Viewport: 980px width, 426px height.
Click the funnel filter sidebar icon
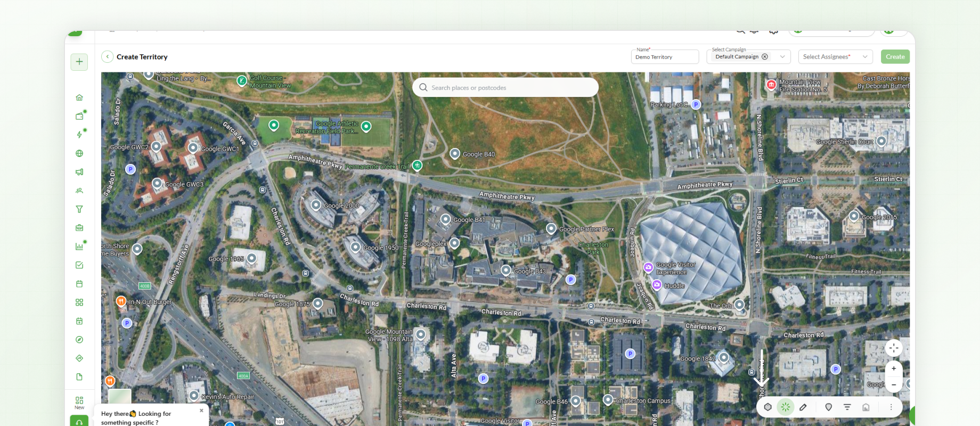(x=79, y=209)
